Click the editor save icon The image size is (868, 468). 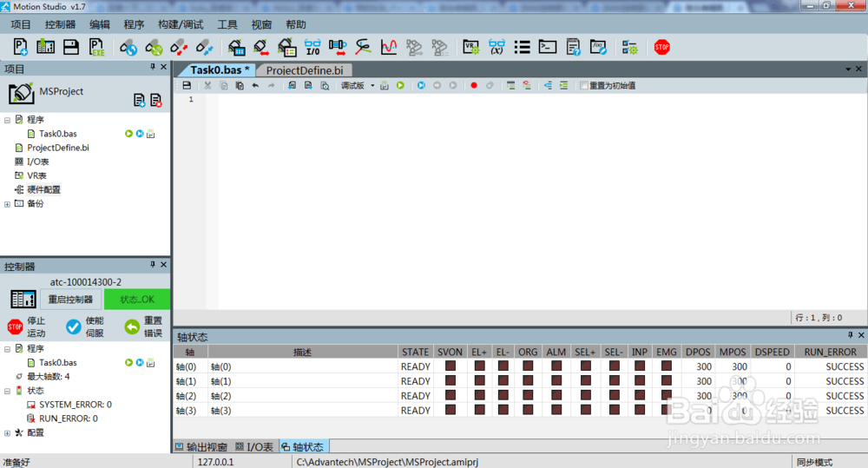coord(187,85)
